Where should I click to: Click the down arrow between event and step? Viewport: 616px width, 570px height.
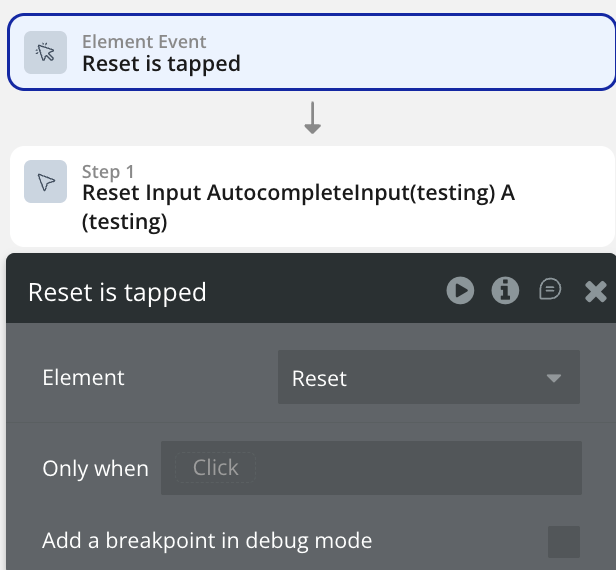(312, 119)
